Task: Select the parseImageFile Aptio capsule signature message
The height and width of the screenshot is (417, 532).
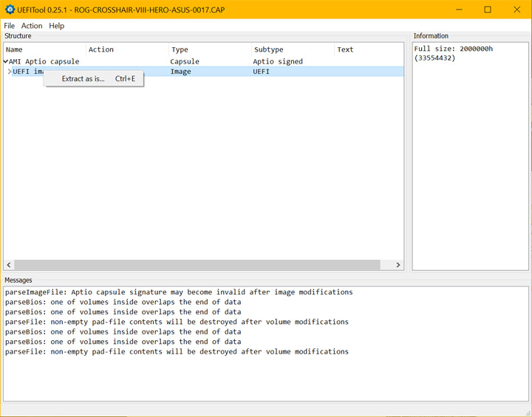Action: pyautogui.click(x=179, y=292)
